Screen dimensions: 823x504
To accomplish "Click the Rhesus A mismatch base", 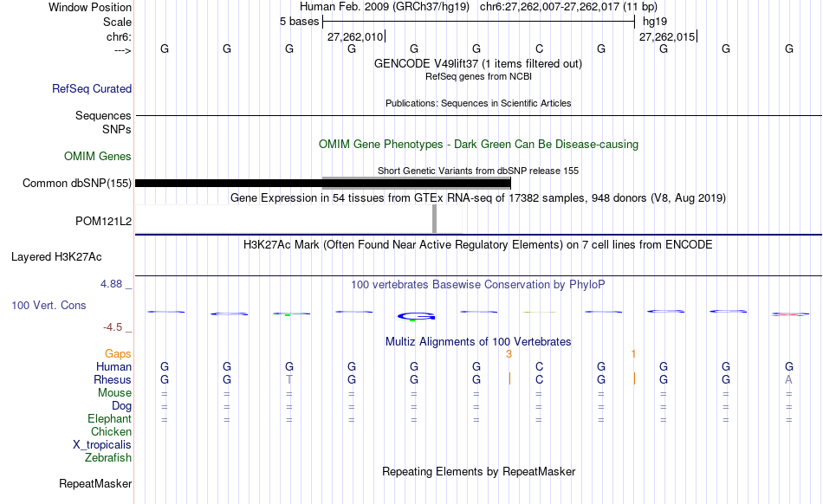I will click(788, 379).
